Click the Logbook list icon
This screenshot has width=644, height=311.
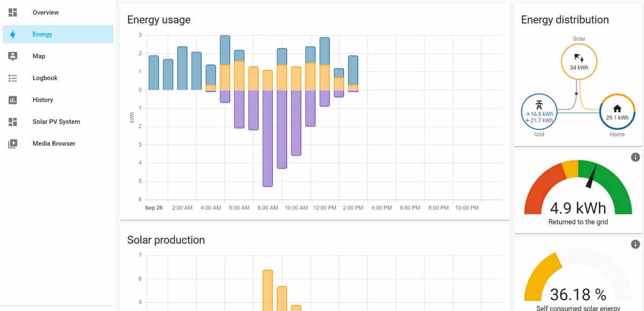(13, 78)
